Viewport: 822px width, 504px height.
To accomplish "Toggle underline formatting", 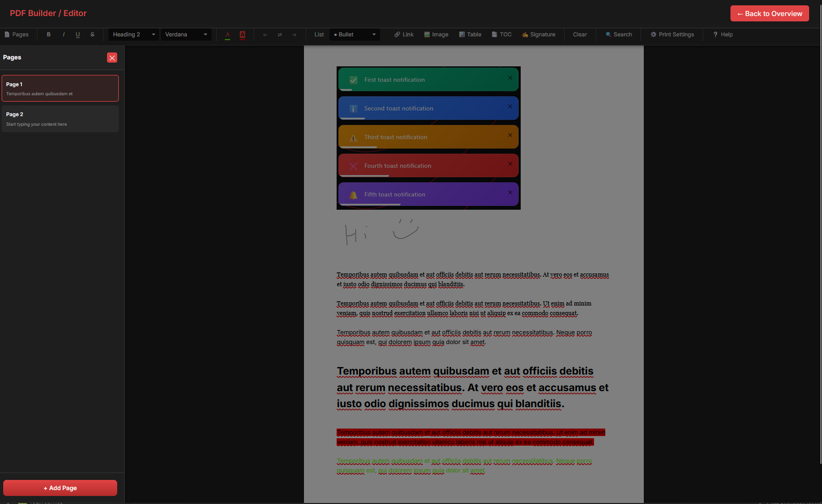I will pos(78,35).
